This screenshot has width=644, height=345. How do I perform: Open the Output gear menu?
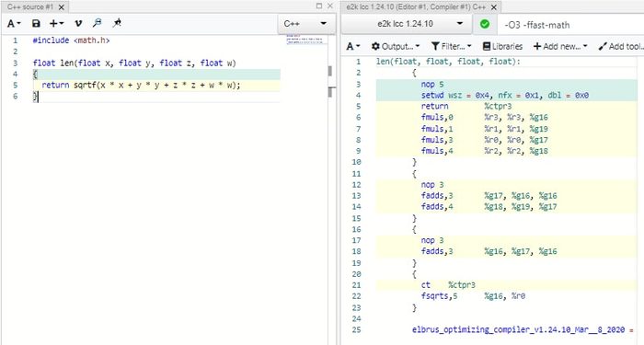pyautogui.click(x=396, y=46)
